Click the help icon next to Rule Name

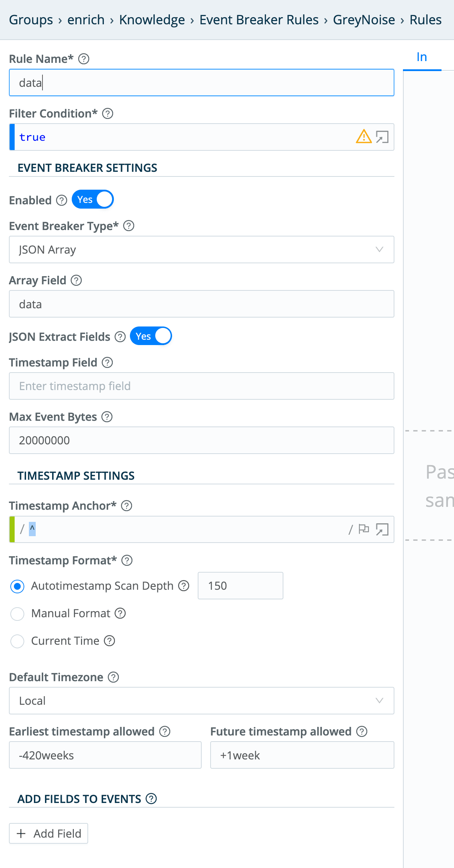pos(84,59)
